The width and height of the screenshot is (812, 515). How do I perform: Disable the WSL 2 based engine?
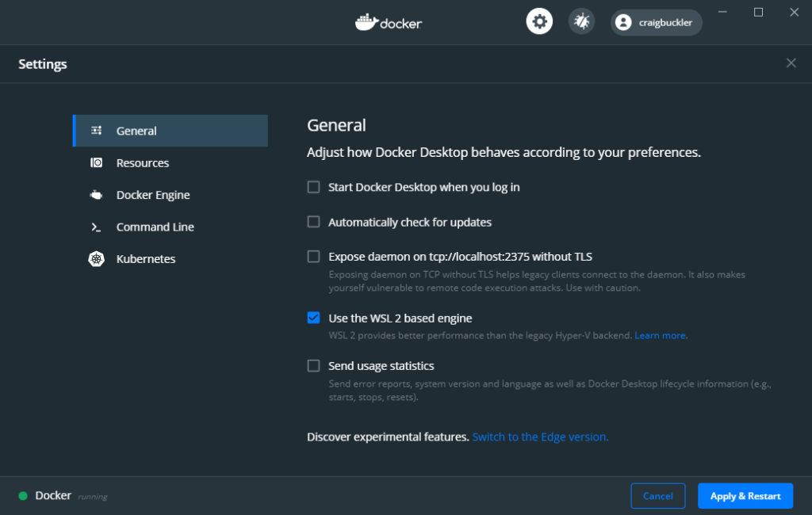click(x=313, y=318)
